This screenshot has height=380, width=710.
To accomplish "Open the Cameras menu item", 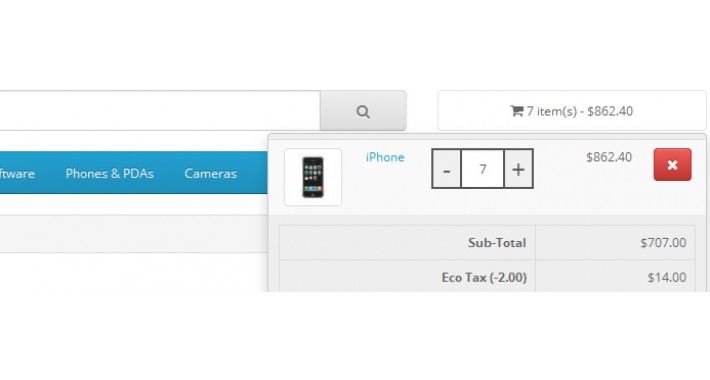I will (x=211, y=173).
